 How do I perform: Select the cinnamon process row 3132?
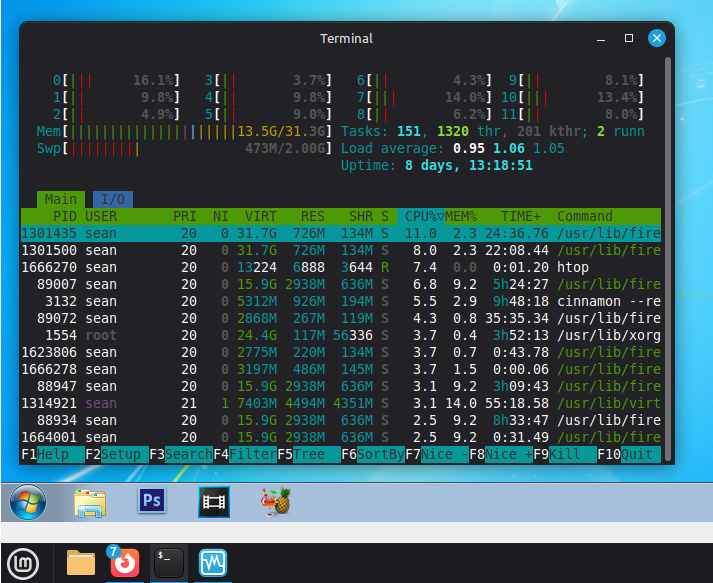pyautogui.click(x=341, y=302)
